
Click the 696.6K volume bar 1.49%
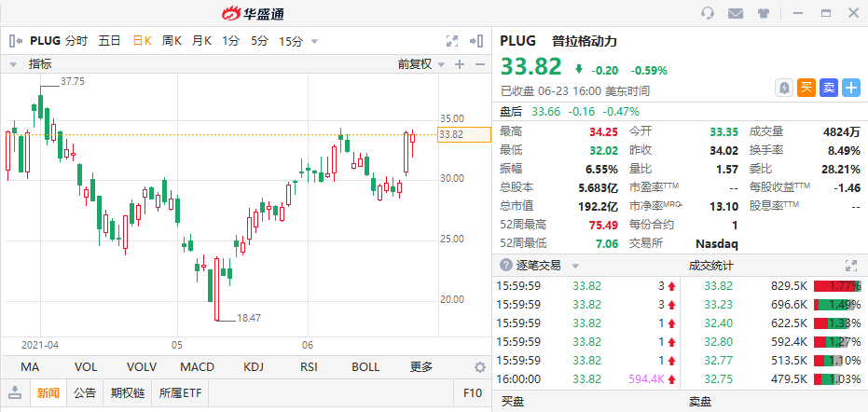pyautogui.click(x=837, y=305)
